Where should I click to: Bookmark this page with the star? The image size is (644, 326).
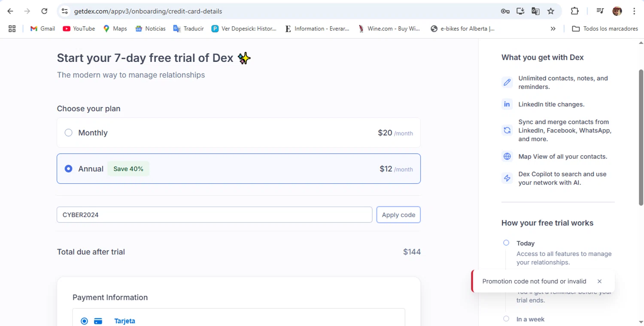tap(551, 11)
